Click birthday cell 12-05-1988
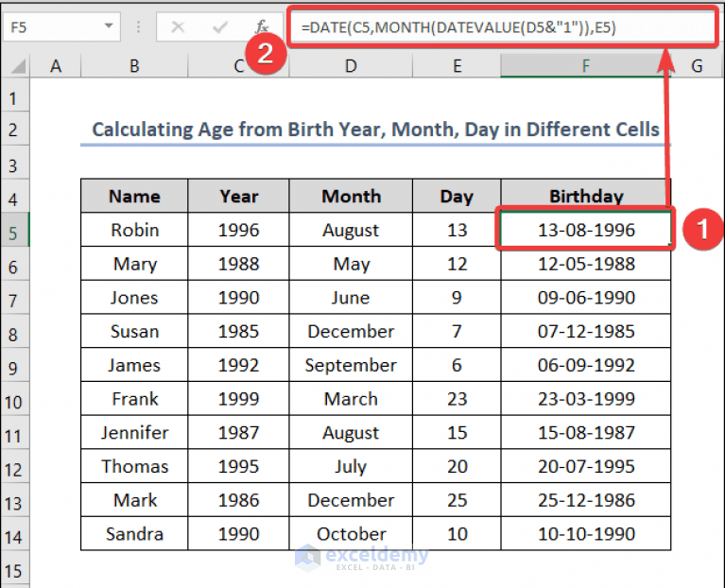Screen dimensions: 725x588 586,264
